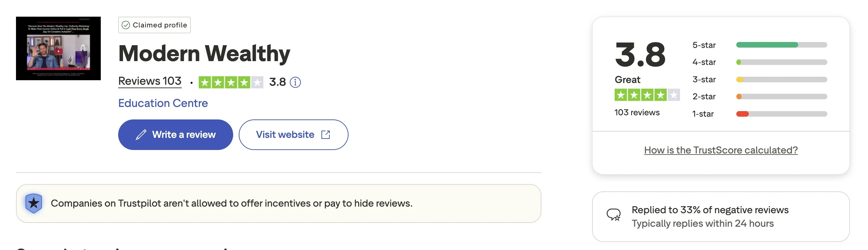
Task: Click the green star rating beside Reviews 103
Action: click(x=231, y=82)
